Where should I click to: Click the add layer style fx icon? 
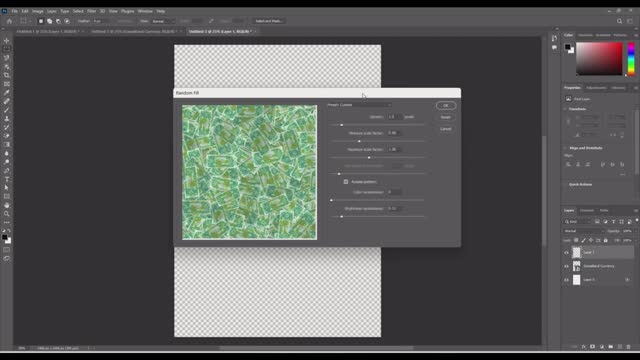pos(584,347)
